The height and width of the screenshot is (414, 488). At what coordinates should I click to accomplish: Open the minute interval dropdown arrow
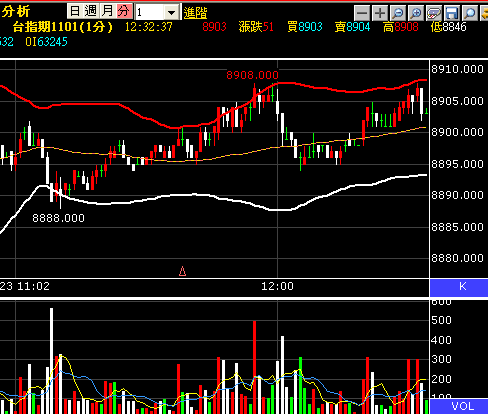tap(171, 13)
